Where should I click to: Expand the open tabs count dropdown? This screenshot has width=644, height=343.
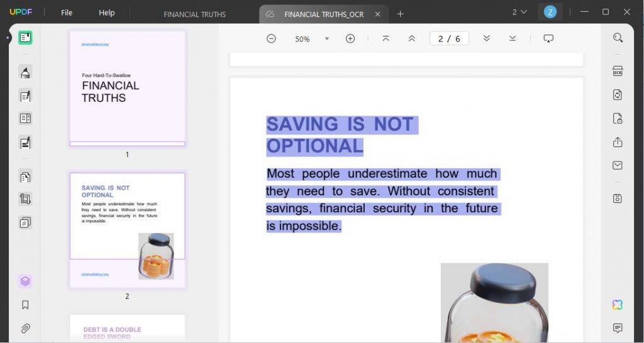tap(519, 13)
